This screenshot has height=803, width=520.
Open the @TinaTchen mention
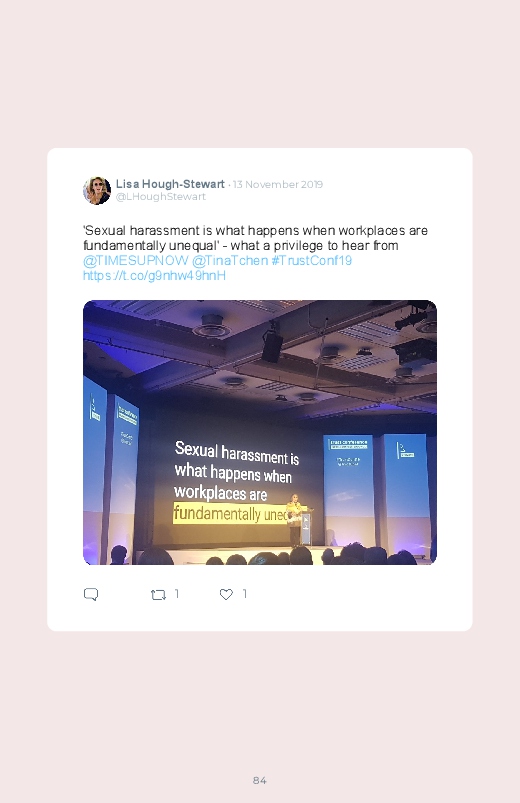click(x=230, y=260)
